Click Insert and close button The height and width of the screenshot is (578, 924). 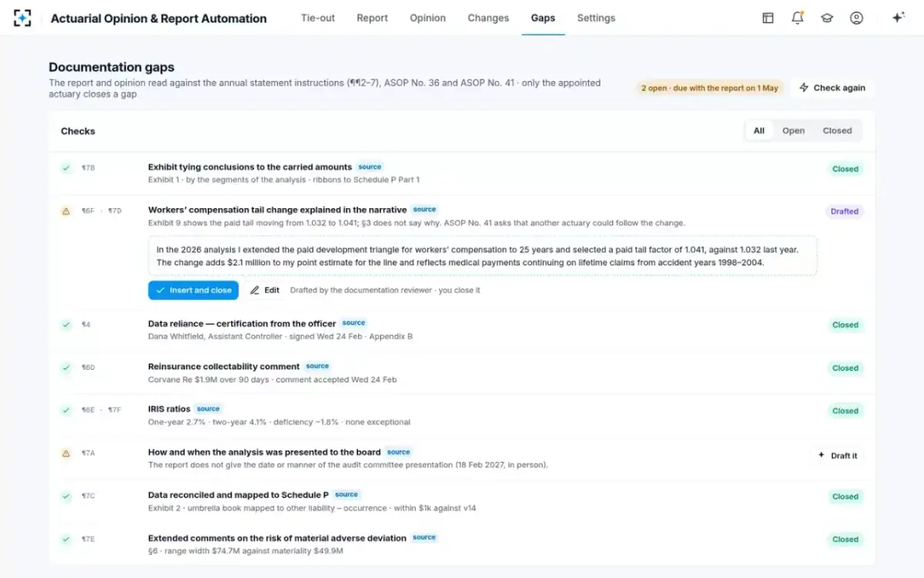coord(193,291)
